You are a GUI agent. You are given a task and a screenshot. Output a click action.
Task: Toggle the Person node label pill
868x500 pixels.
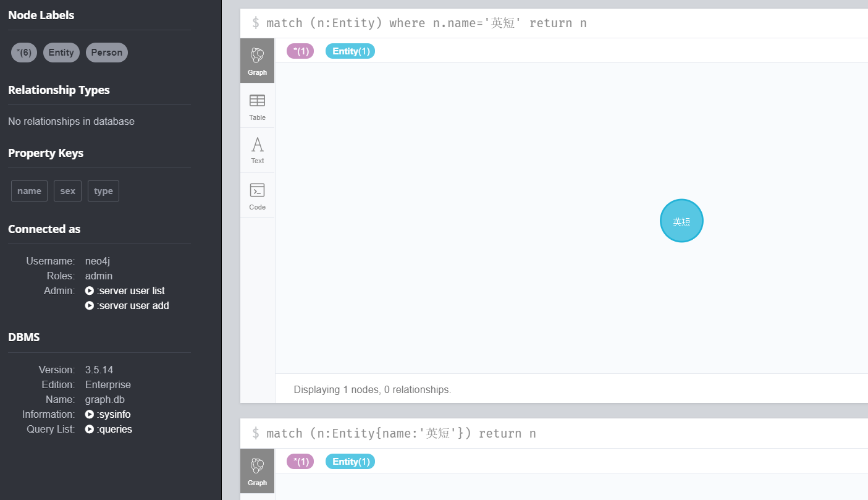(x=106, y=53)
